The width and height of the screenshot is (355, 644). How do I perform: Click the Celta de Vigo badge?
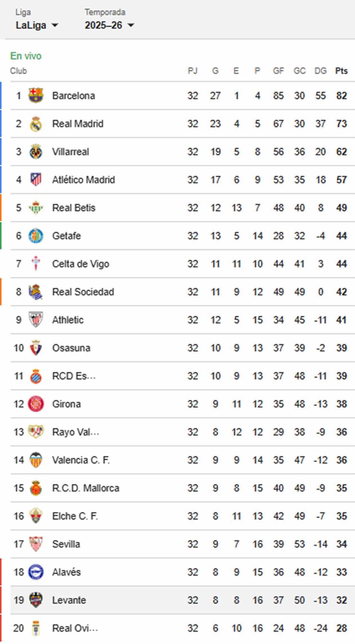(x=35, y=264)
